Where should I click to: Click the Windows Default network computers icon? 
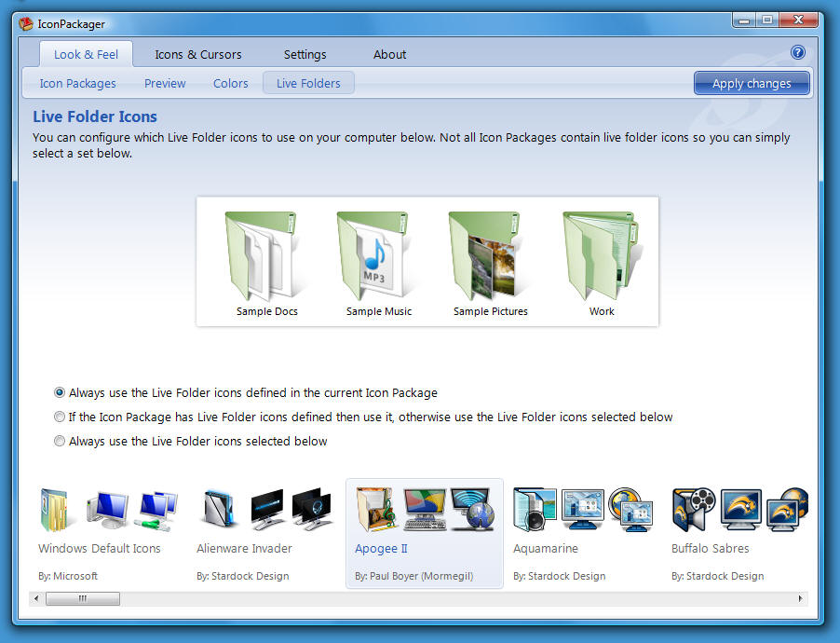click(x=157, y=511)
